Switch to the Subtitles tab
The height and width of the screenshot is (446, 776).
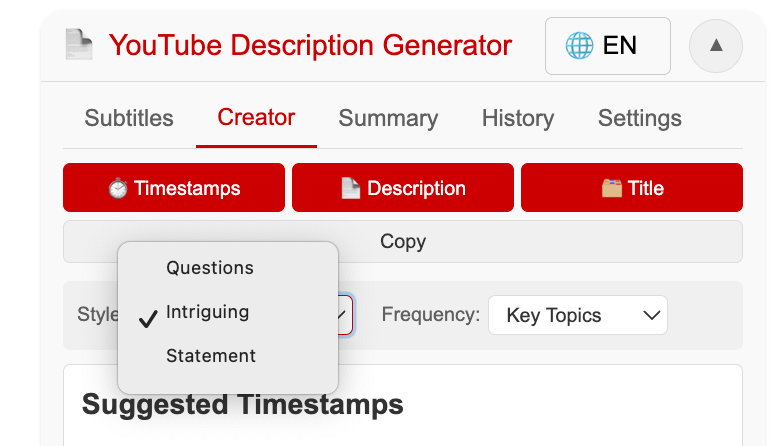tap(129, 118)
